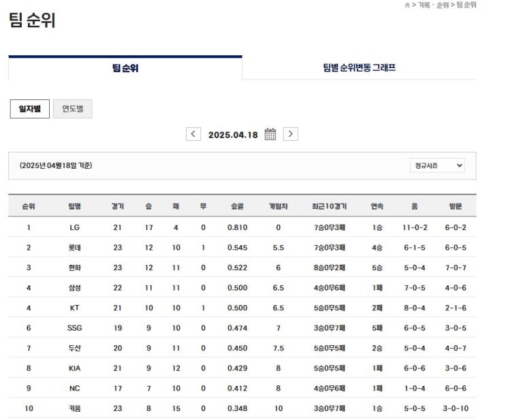
Task: Click SSG streak value 5패
Action: point(377,328)
